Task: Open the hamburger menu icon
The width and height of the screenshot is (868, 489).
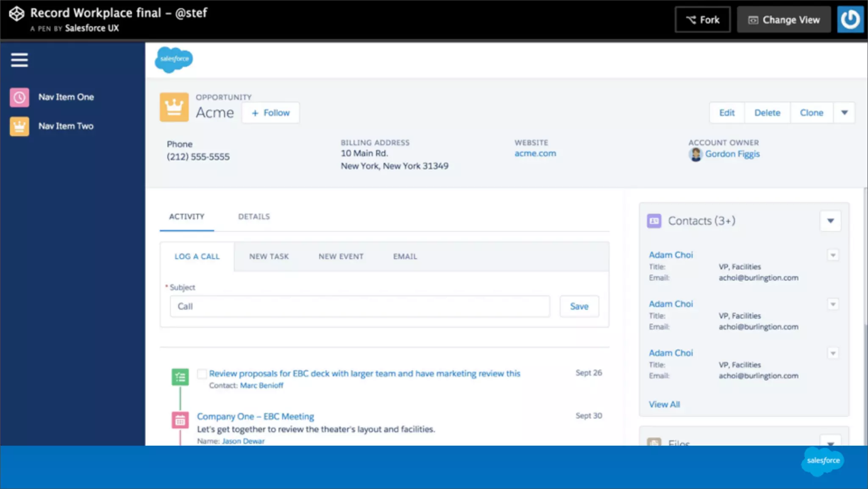Action: click(x=19, y=60)
